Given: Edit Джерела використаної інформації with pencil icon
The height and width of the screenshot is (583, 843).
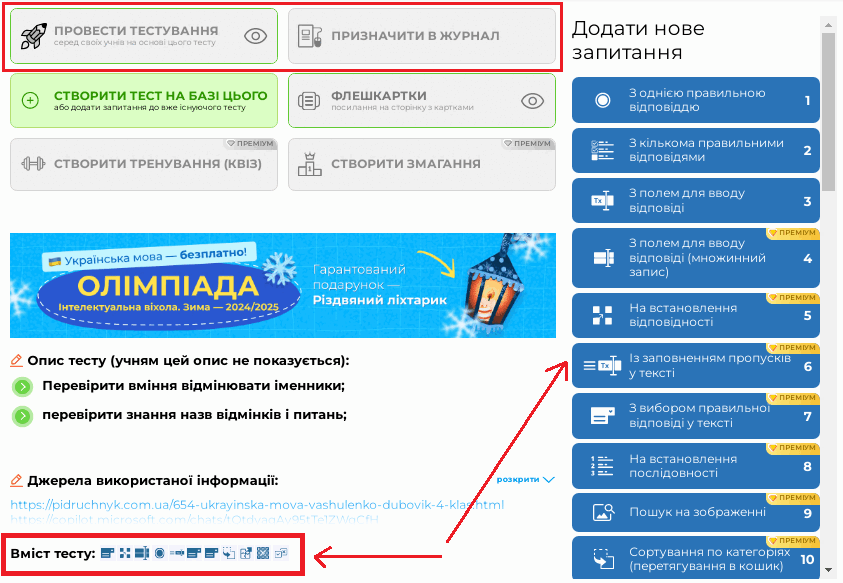Looking at the screenshot, I should click(17, 480).
